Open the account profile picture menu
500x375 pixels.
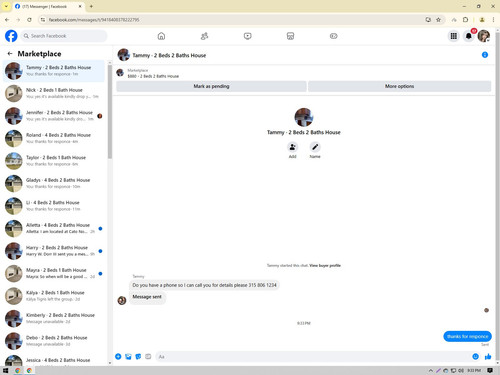[484, 36]
